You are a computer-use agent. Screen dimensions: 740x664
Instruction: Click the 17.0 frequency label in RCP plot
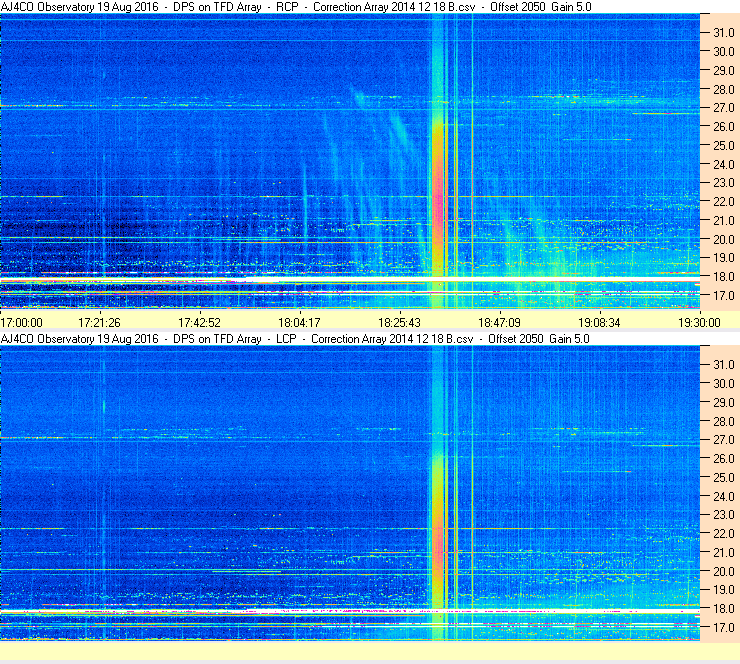724,296
